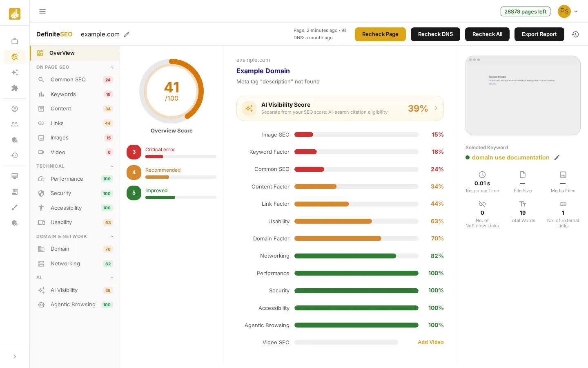Click the Networking 82% progress bar

point(356,256)
